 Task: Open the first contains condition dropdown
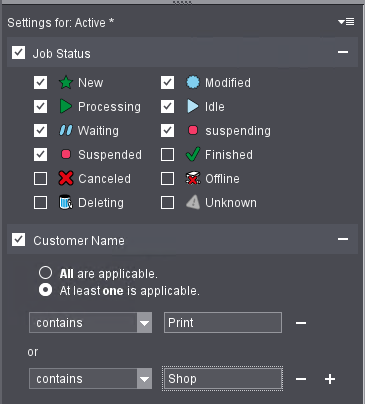point(91,323)
